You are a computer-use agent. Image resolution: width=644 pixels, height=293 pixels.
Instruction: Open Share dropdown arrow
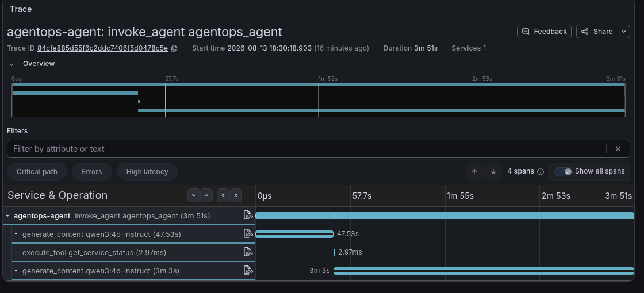point(624,32)
